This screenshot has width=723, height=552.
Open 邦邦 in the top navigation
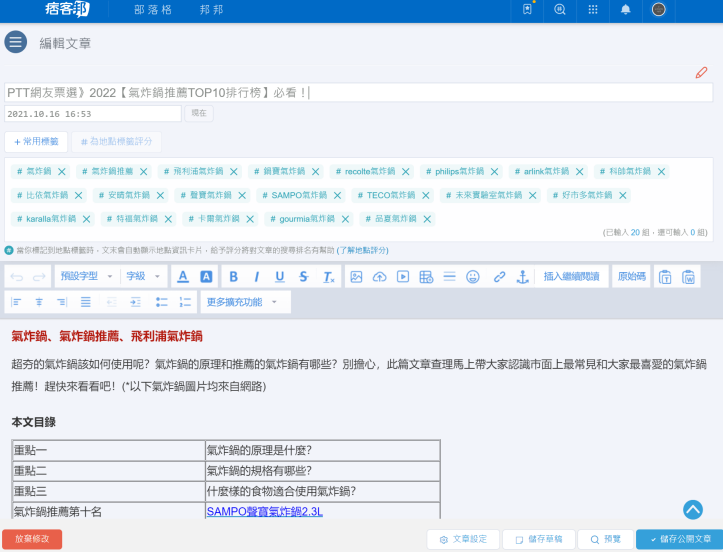tap(212, 10)
